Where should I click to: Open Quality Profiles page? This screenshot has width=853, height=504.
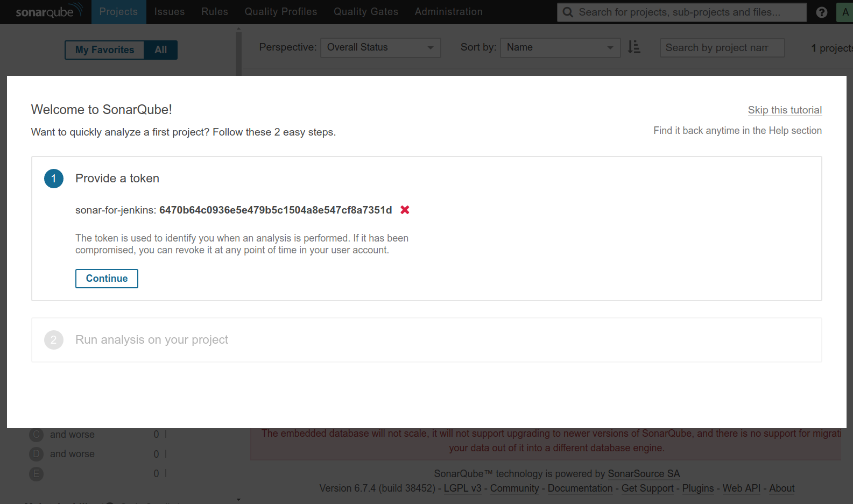281,12
